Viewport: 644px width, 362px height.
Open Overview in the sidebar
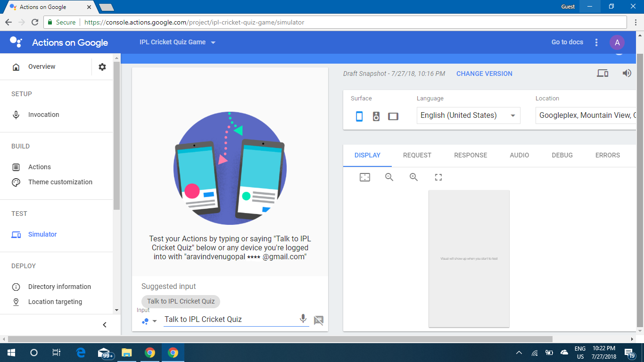point(41,67)
